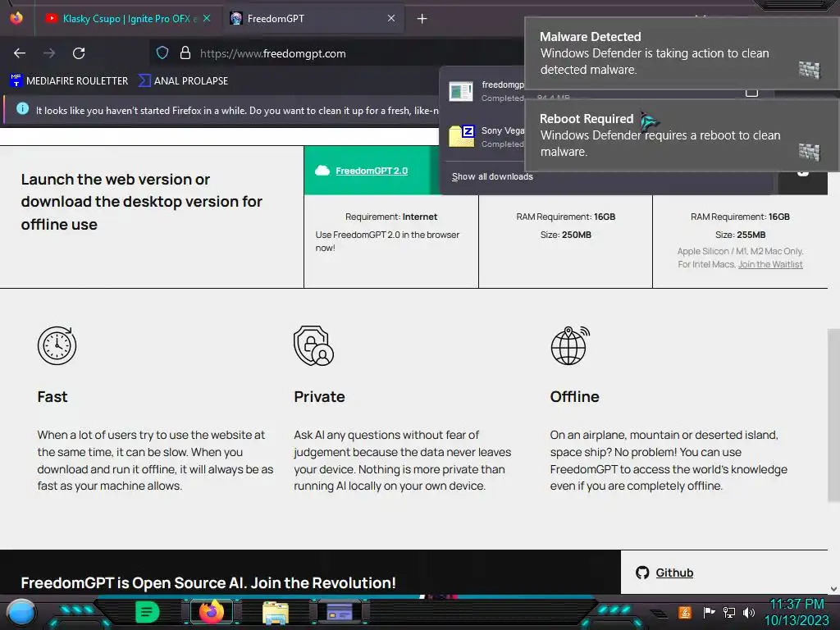Open Reboot Required notification

coord(682,135)
